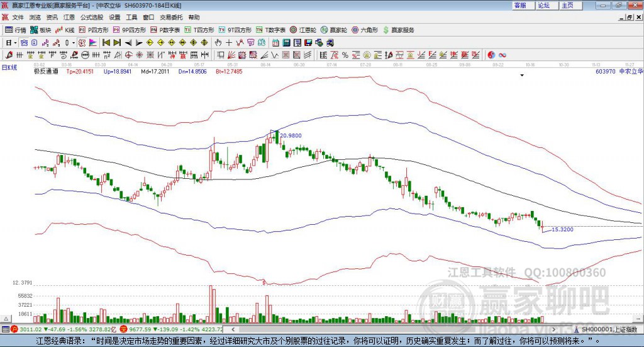Select the percent sign tool

click(345, 55)
